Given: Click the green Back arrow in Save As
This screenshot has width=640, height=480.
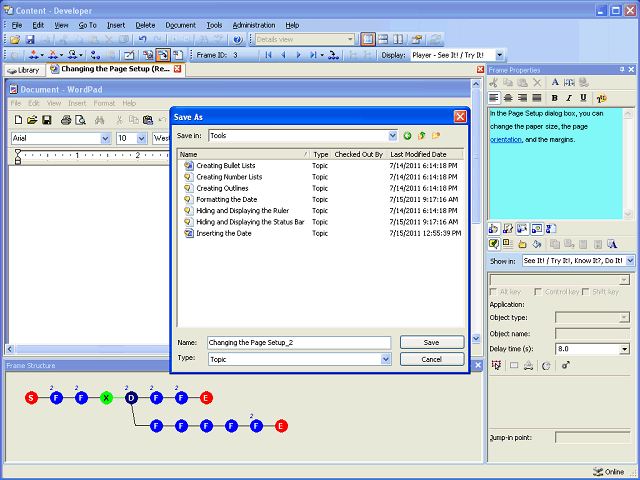Looking at the screenshot, I should (x=407, y=136).
